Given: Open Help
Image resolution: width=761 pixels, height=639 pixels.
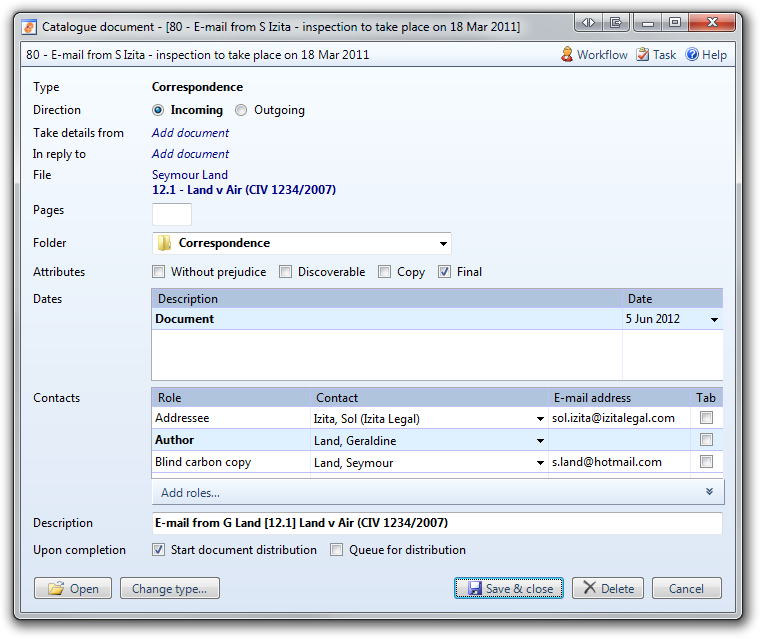Looking at the screenshot, I should coord(706,54).
